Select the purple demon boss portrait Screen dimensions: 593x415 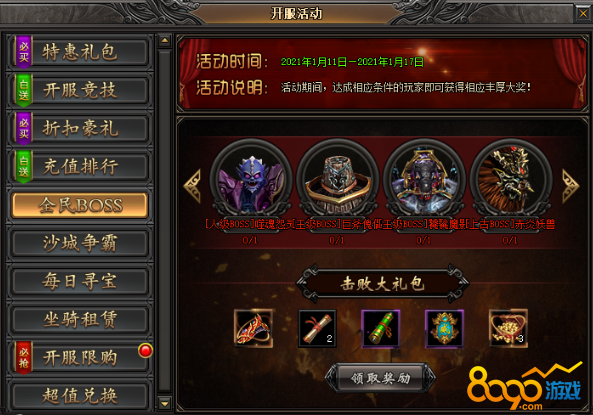[251, 180]
